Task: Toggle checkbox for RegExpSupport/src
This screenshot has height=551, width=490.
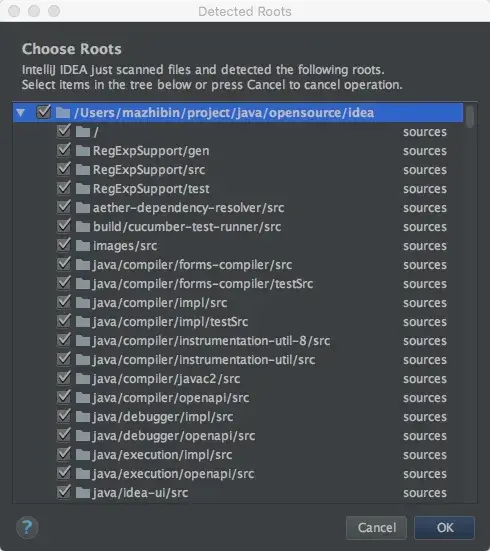Action: coord(64,169)
